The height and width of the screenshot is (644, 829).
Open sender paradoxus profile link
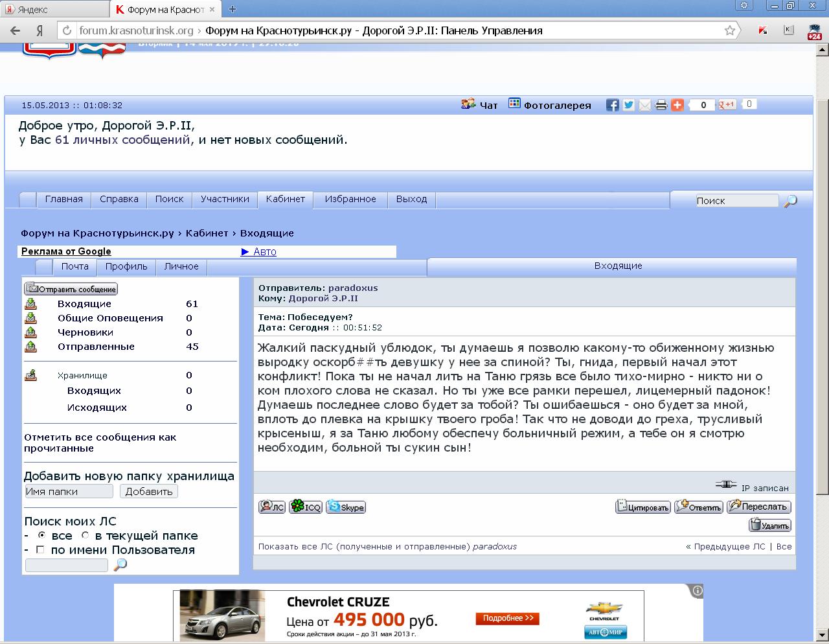click(x=353, y=288)
